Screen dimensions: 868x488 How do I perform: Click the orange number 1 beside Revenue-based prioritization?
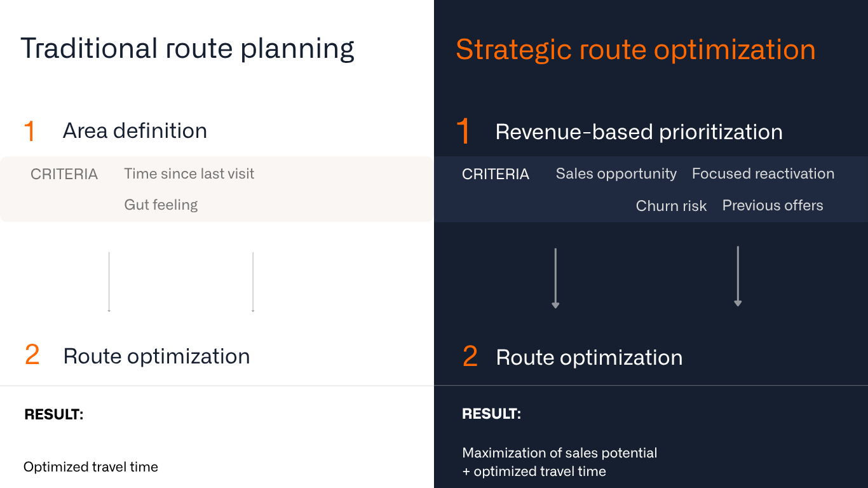pyautogui.click(x=463, y=132)
